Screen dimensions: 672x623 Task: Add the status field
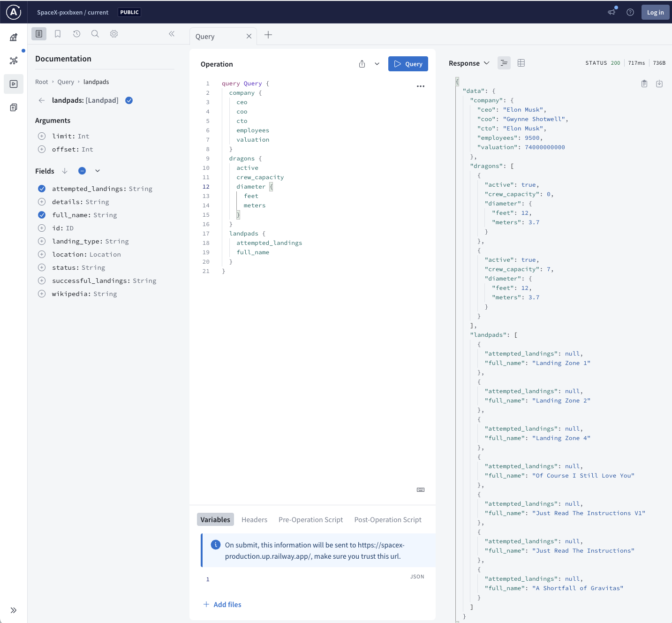click(42, 267)
